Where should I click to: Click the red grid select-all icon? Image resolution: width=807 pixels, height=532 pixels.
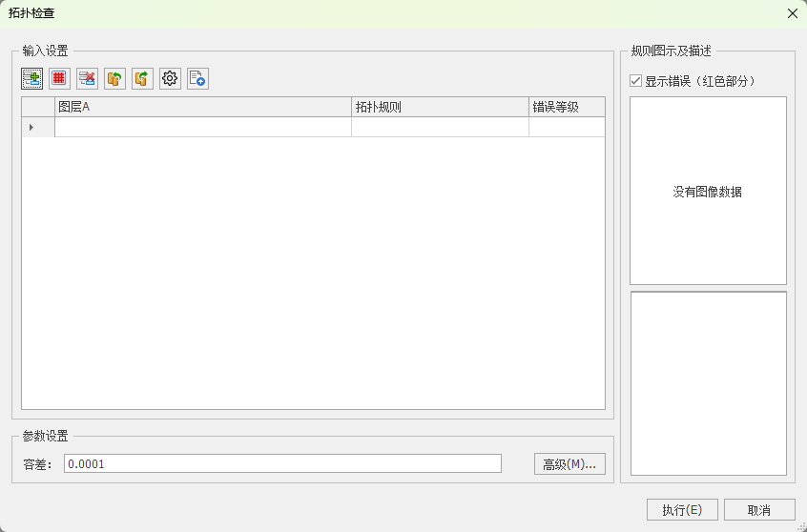(x=59, y=79)
